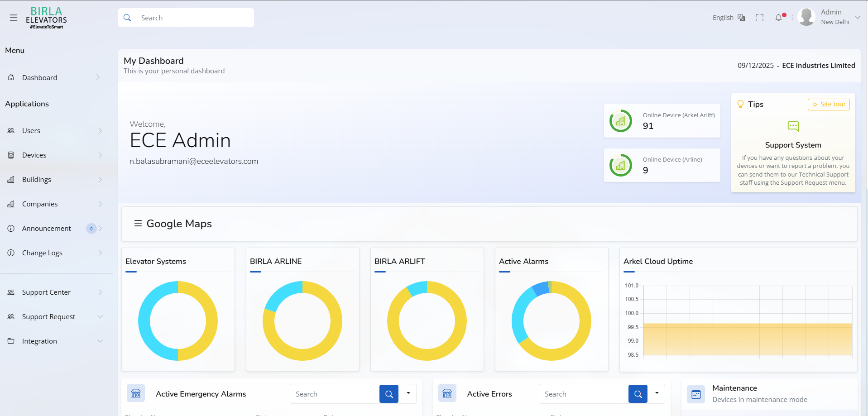The image size is (868, 416).
Task: Expand the Dashboard menu chevron
Action: coord(98,77)
